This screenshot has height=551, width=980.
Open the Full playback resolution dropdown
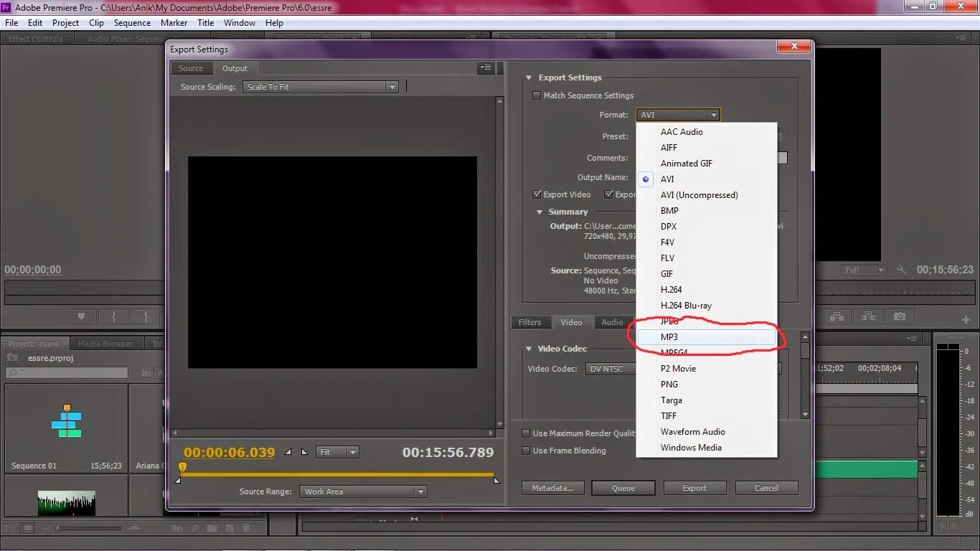[864, 270]
